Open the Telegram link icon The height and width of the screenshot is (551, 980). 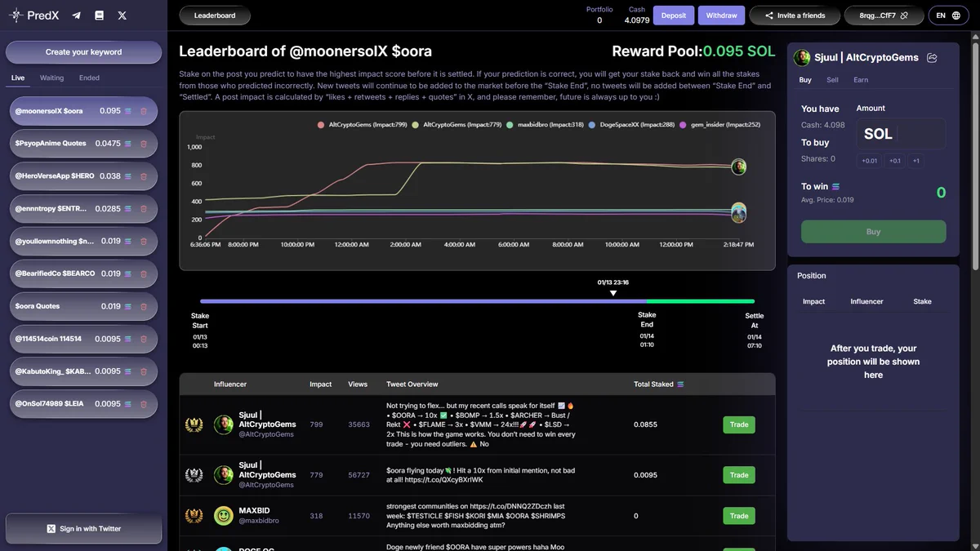pyautogui.click(x=76, y=16)
